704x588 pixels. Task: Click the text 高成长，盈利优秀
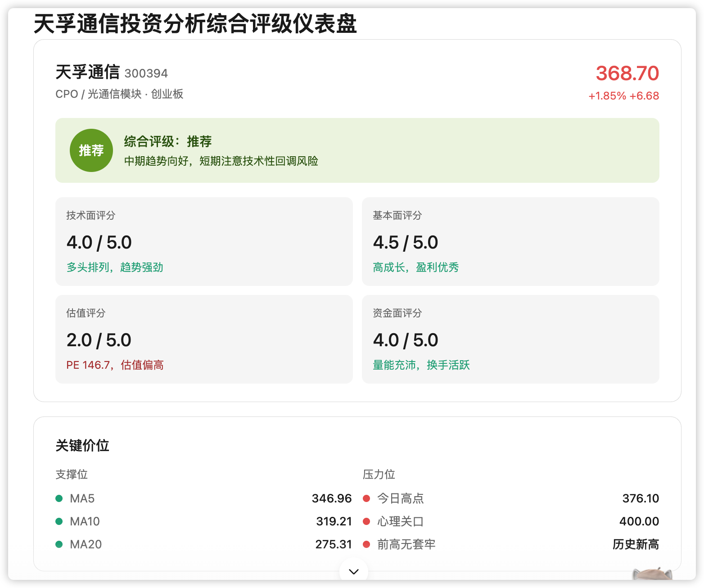click(416, 267)
